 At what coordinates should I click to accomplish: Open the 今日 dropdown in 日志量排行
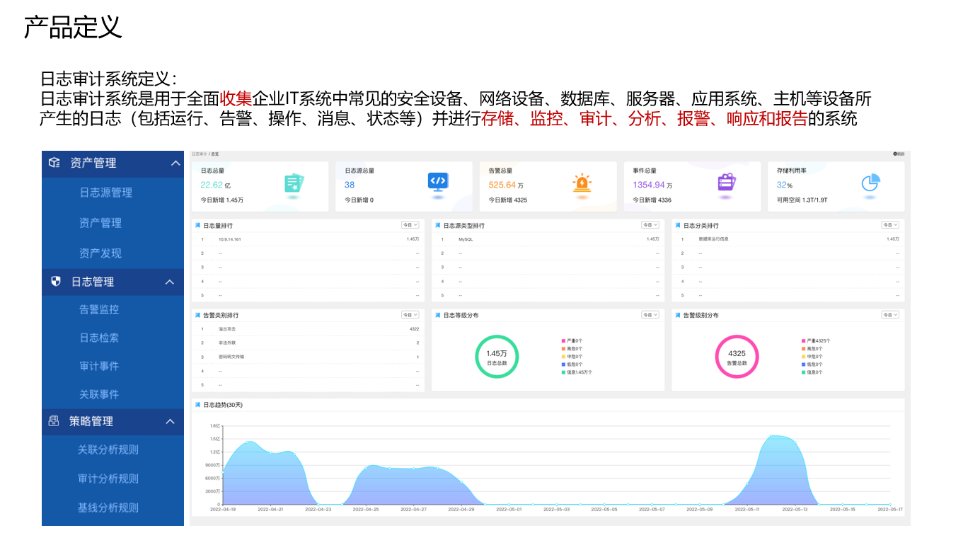[x=410, y=225]
